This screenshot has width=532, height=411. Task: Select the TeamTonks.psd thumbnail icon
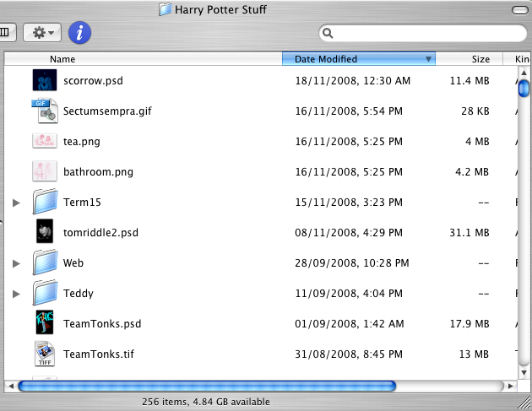click(x=45, y=322)
